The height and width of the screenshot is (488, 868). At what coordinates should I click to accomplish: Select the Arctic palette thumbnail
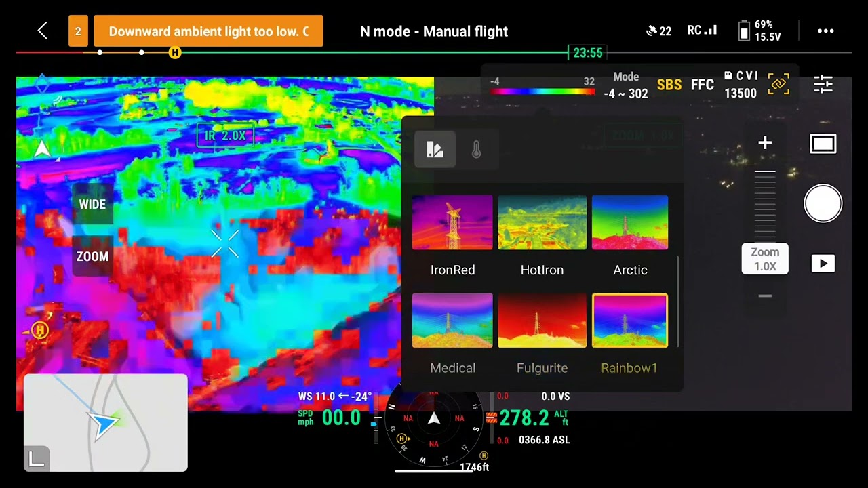coord(630,222)
